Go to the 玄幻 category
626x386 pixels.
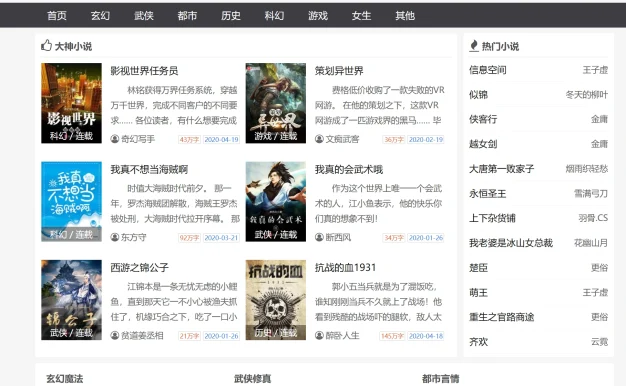(100, 16)
